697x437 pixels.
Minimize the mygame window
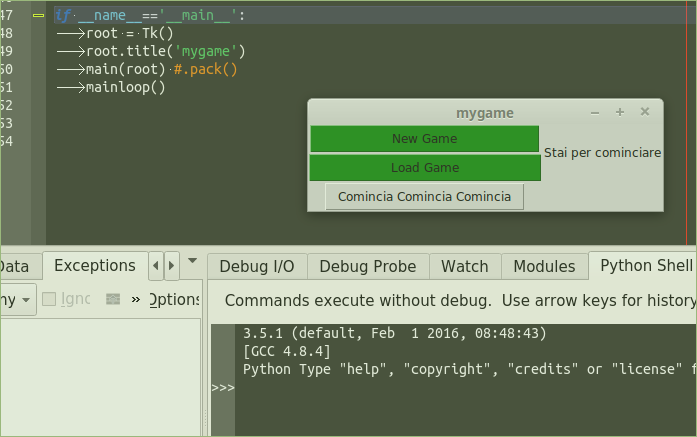coord(595,112)
